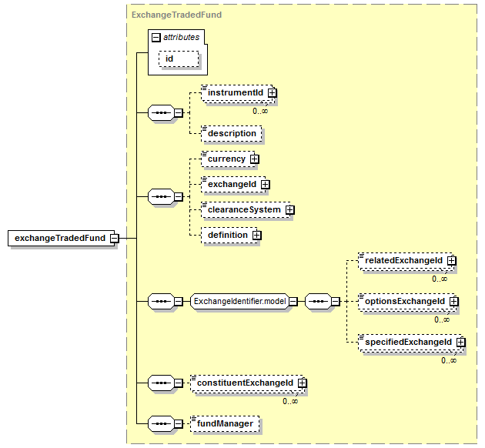Collapse the attributes box
The image size is (485, 448).
[x=156, y=37]
